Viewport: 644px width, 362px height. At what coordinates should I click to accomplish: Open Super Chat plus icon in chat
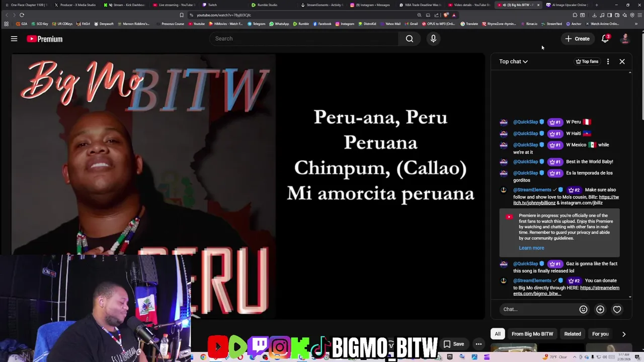(x=600, y=309)
